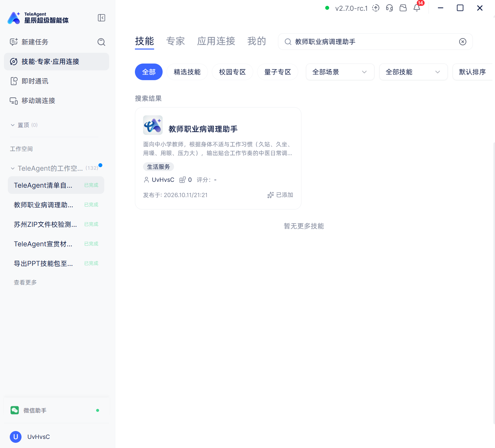The width and height of the screenshot is (495, 448).
Task: Click the 已添加 sparkle icon
Action: (x=270, y=195)
